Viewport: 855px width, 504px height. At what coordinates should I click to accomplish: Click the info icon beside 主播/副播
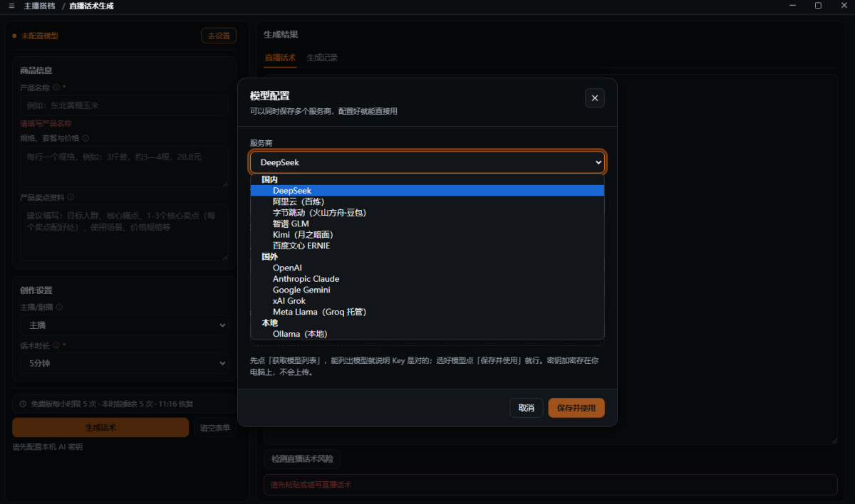tap(59, 308)
